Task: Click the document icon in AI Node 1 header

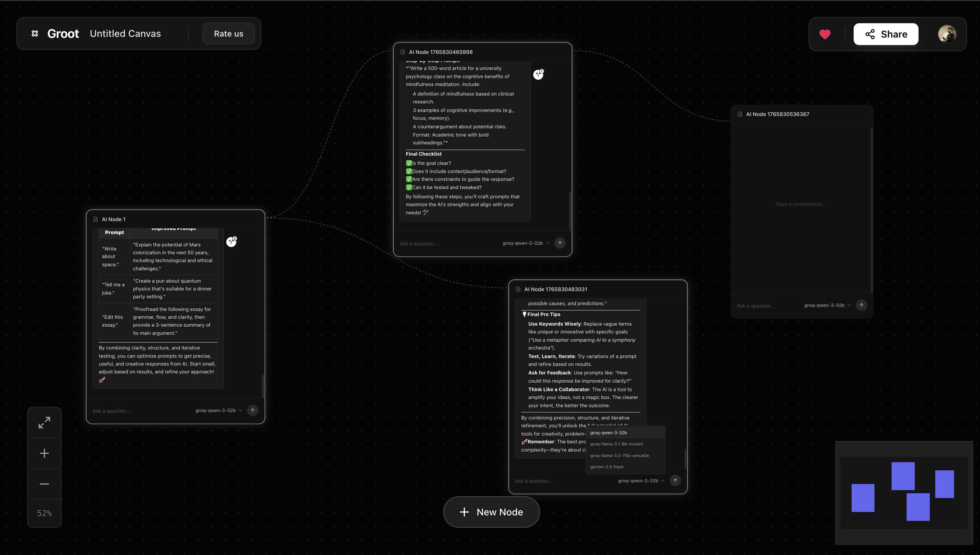Action: 95,219
